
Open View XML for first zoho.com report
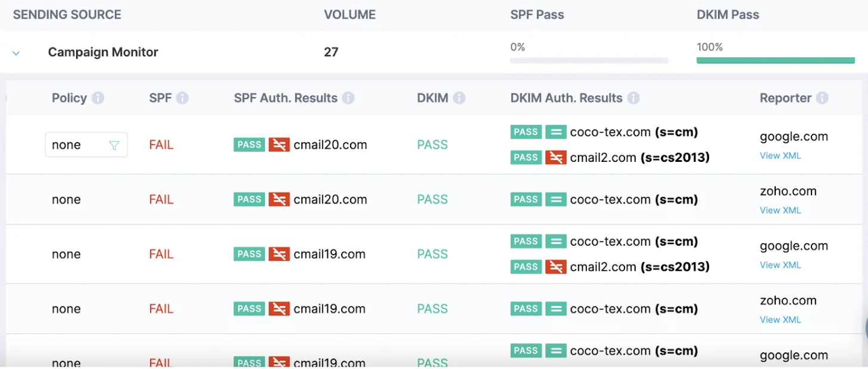coord(780,210)
